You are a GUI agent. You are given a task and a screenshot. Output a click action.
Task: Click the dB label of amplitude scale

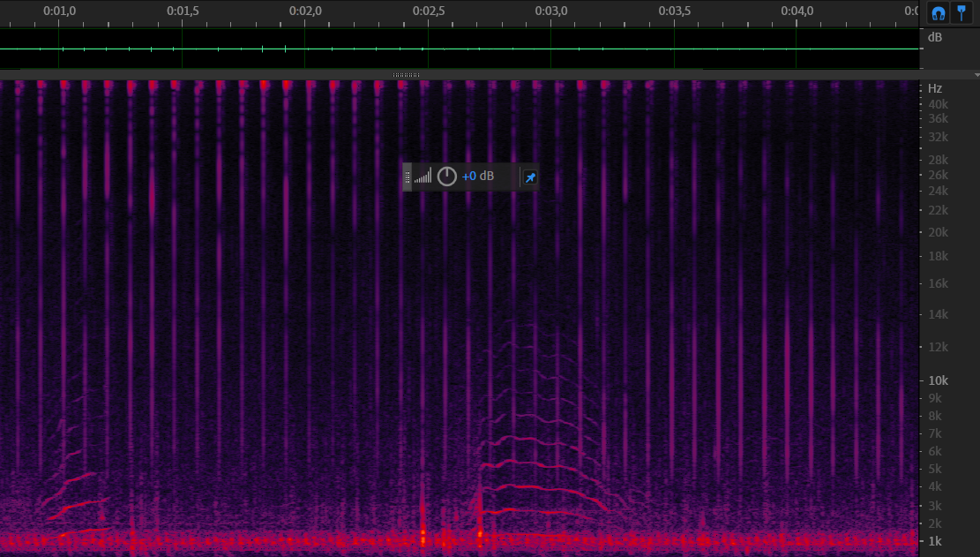click(935, 38)
